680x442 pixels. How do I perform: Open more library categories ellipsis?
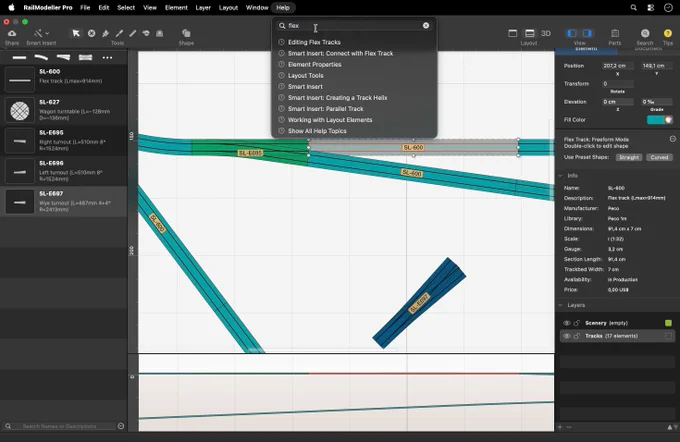pos(107,57)
